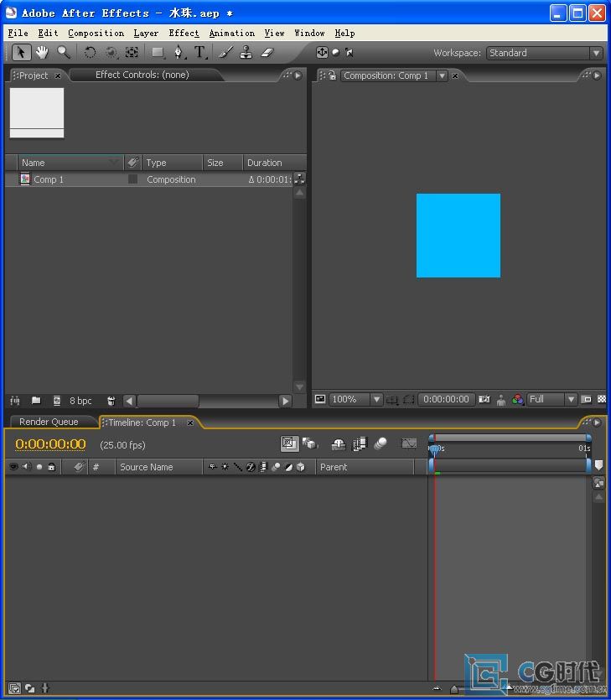Pick the Clone Stamp tool
This screenshot has height=700, width=611.
point(246,53)
